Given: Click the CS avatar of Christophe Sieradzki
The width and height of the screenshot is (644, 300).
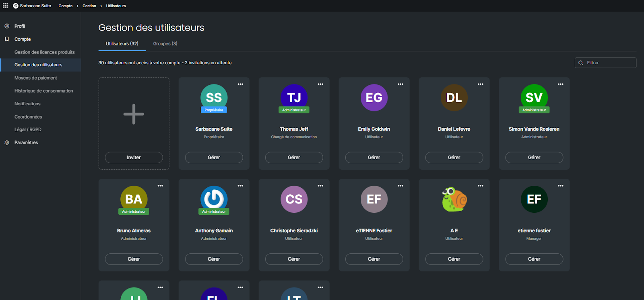Looking at the screenshot, I should click(294, 199).
